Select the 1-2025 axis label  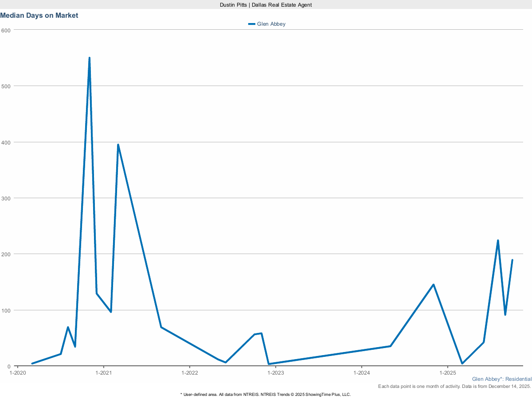pos(448,373)
